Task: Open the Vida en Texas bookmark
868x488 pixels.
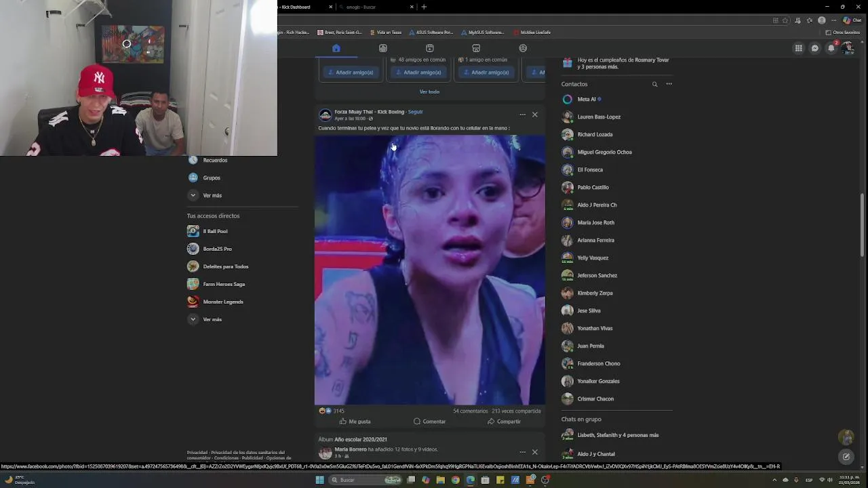Action: [x=385, y=32]
